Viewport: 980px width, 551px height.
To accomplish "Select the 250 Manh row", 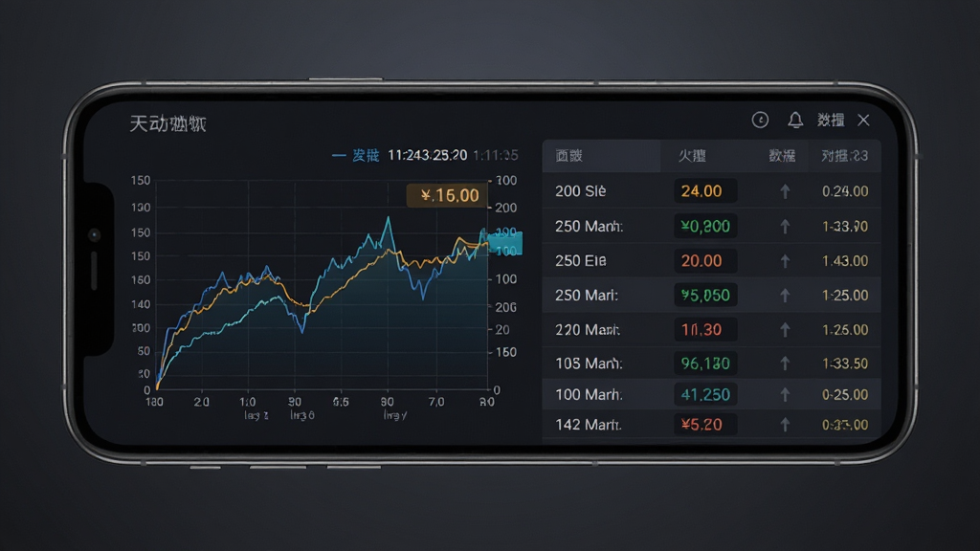I will 711,226.
